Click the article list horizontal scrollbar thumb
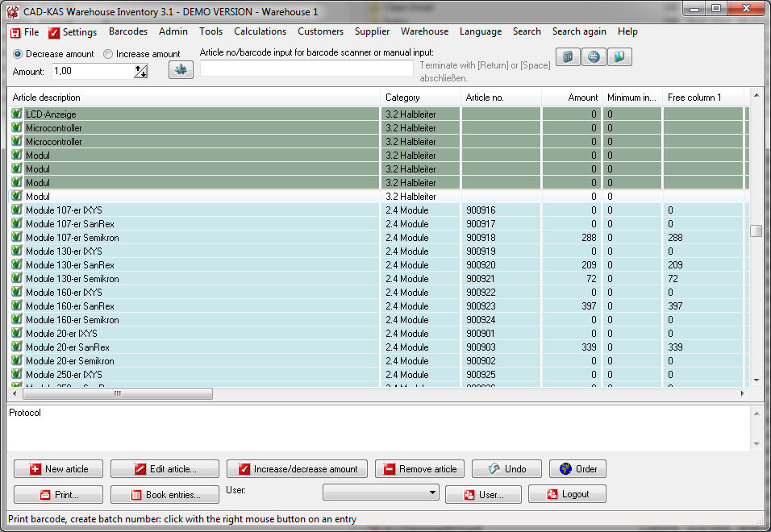The height and width of the screenshot is (532, 771). tap(117, 394)
